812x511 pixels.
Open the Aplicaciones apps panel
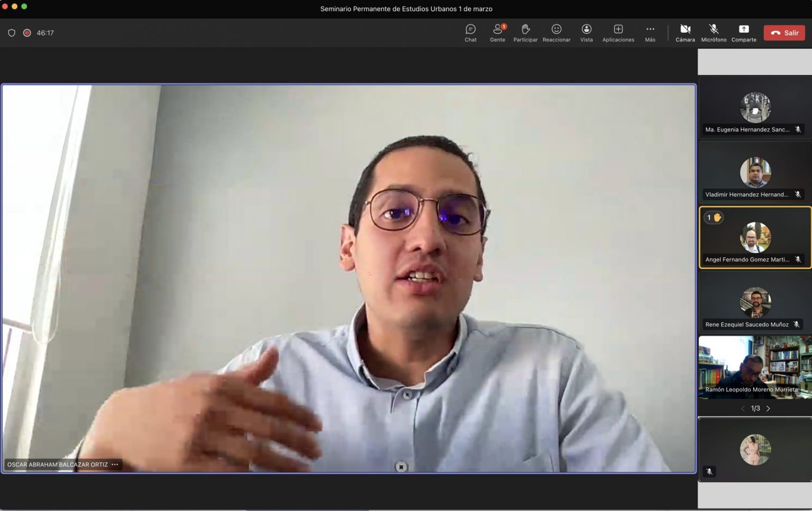pyautogui.click(x=618, y=33)
